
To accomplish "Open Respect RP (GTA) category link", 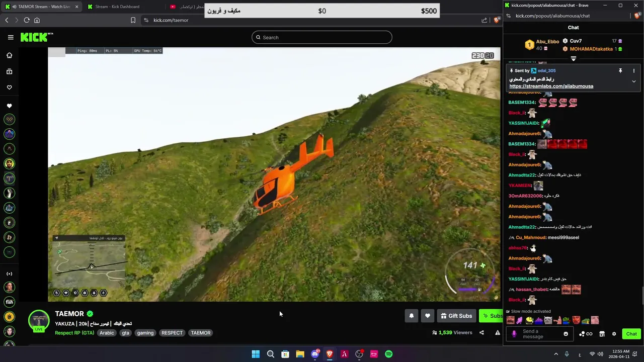I will 74,333.
